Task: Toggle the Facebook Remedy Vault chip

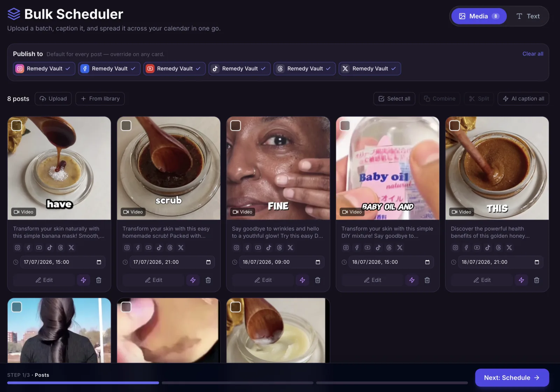Action: pyautogui.click(x=109, y=69)
